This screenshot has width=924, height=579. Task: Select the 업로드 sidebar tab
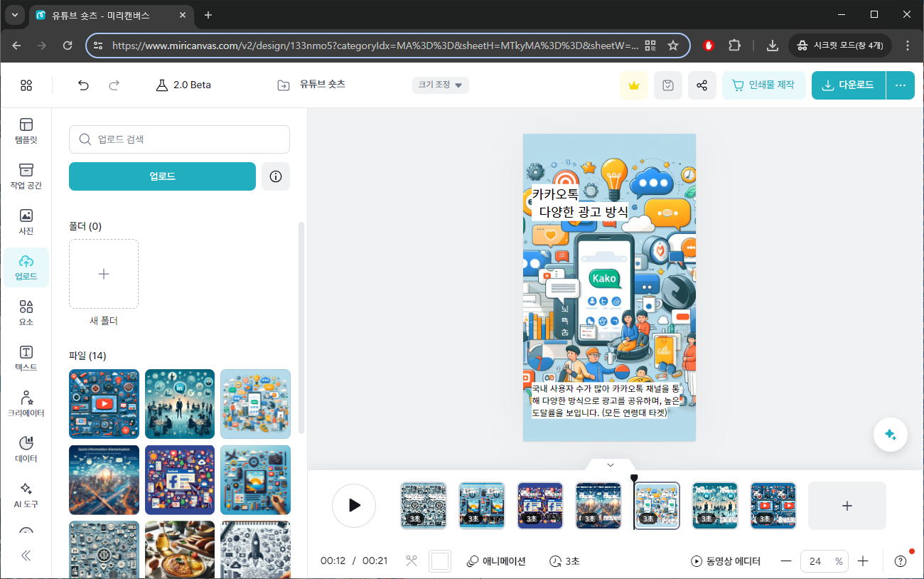[x=26, y=267]
